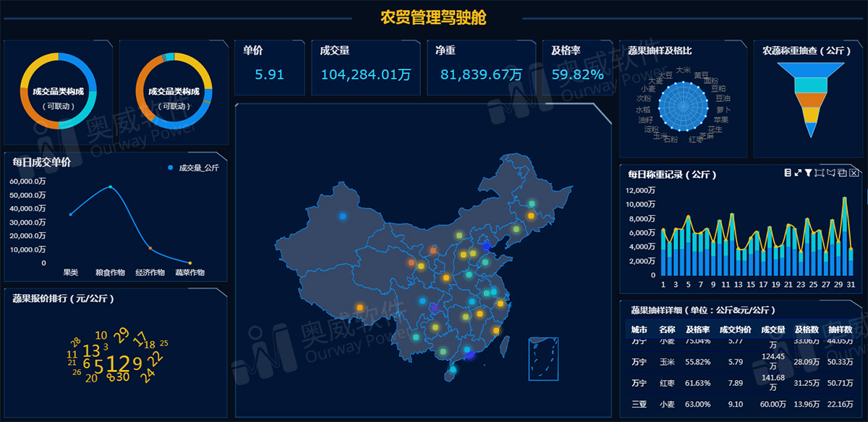Select the rectangle selection icon in weighing chart toolbar
Screen dimensions: 868x422
[819, 173]
